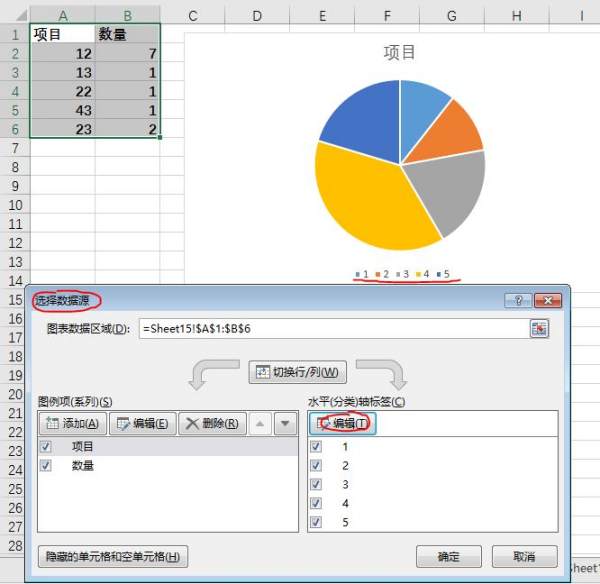The width and height of the screenshot is (600, 584).
Task: Select row 10 header
Action: (15, 205)
